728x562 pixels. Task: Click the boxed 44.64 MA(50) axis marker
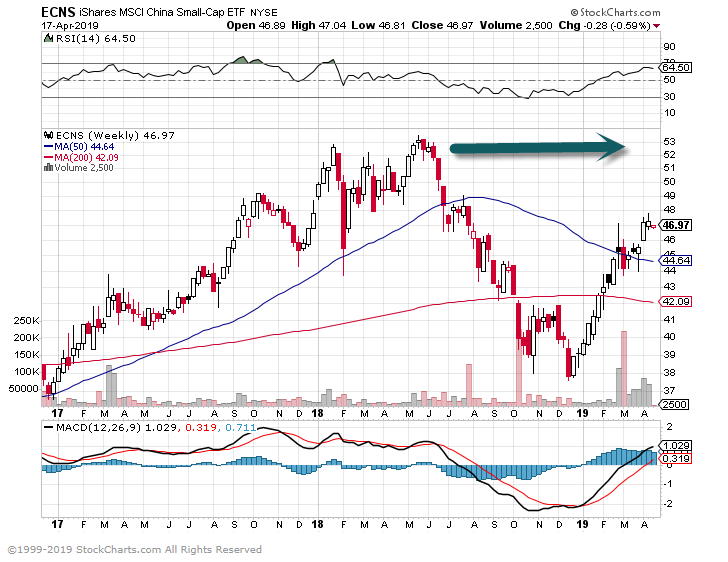click(x=676, y=261)
